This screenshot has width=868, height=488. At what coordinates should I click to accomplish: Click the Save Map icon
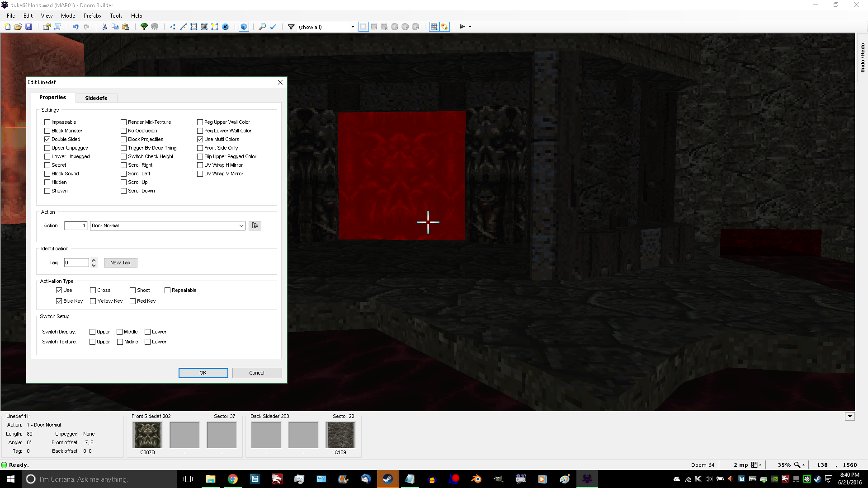pos(28,27)
